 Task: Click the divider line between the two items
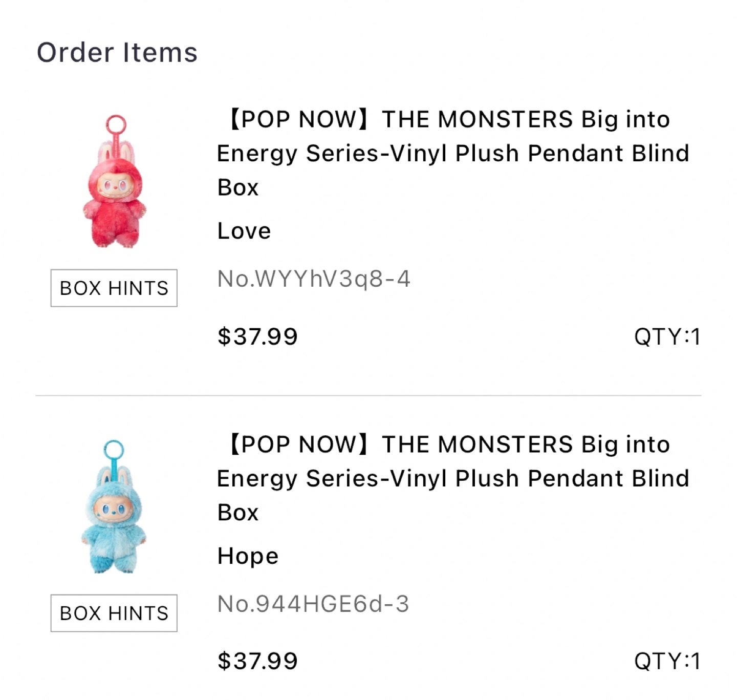[368, 395]
